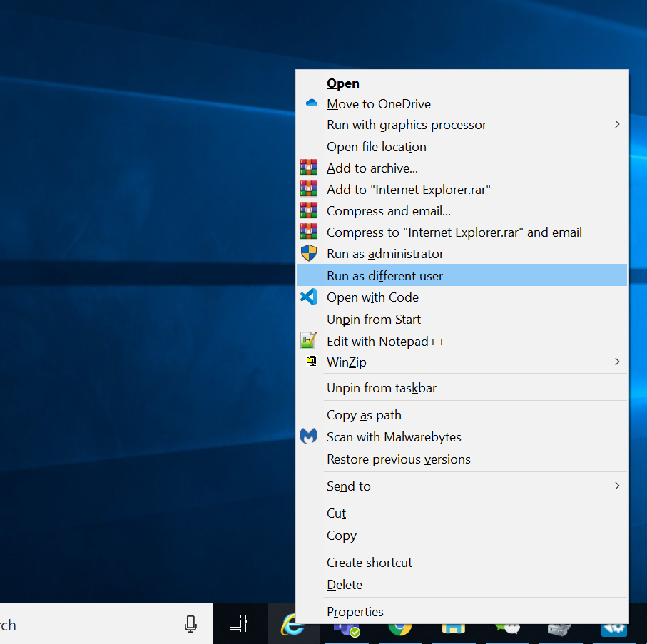Image resolution: width=647 pixels, height=644 pixels.
Task: Click the OneDrive cloud icon in menu
Action: [x=311, y=103]
